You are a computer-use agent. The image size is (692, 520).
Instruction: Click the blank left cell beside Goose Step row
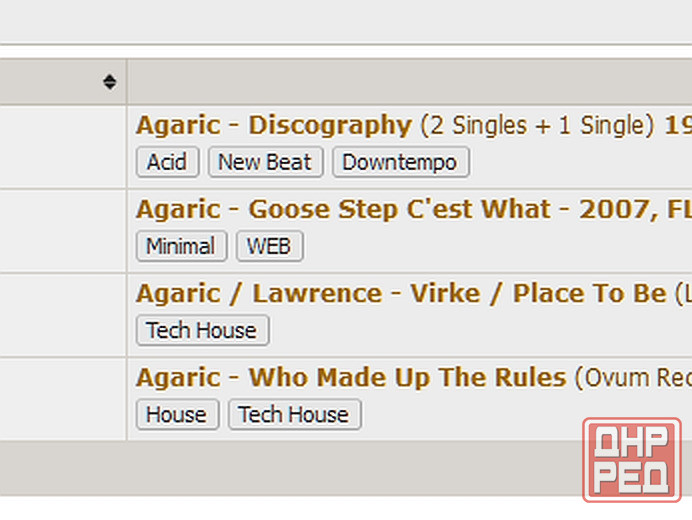coord(62,230)
